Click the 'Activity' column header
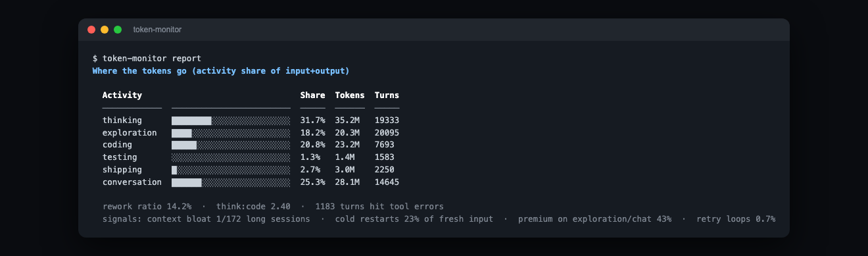Viewport: 868px width, 256px height. [x=122, y=95]
